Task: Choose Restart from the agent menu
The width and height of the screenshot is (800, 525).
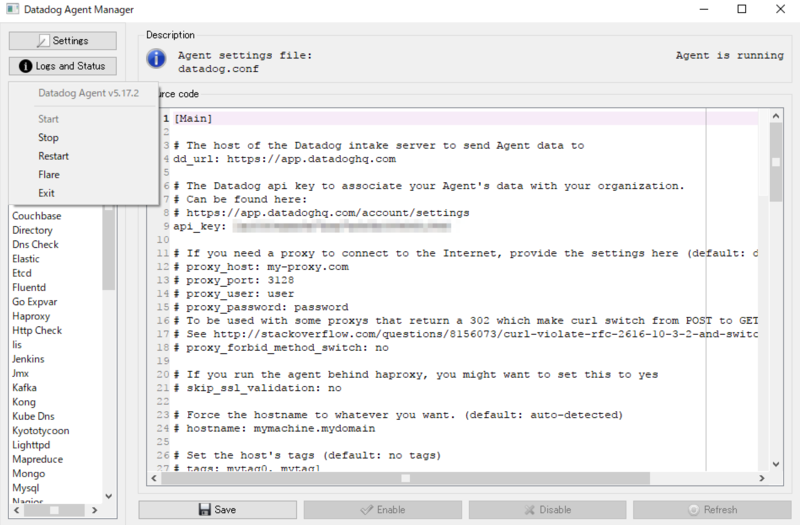Action: 53,156
